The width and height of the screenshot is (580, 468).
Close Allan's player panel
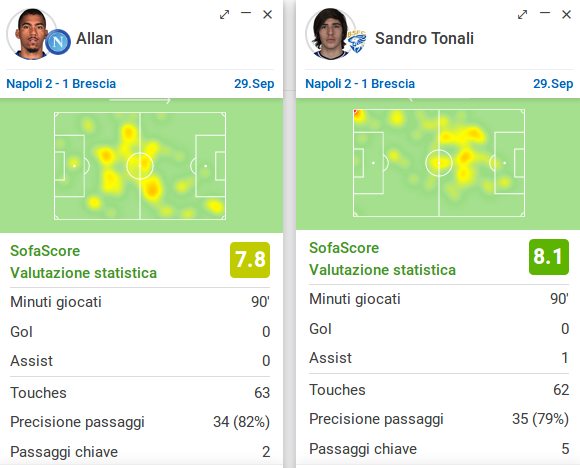[267, 14]
